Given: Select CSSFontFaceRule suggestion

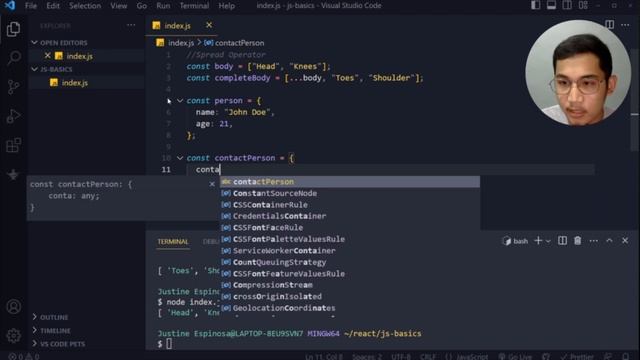Looking at the screenshot, I should (x=350, y=227).
